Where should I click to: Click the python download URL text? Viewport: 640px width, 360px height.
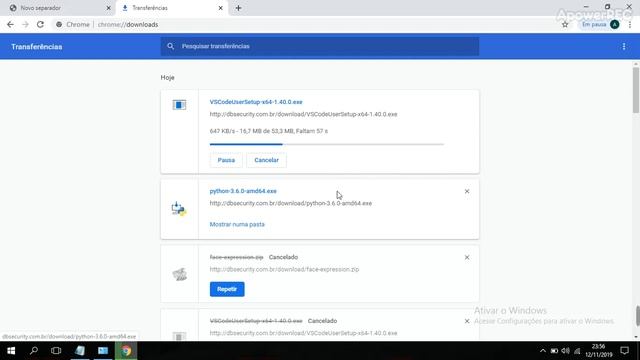(x=291, y=203)
